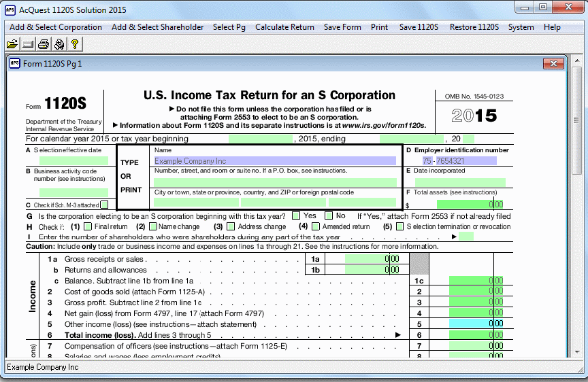Open the Save 1120S menu
The width and height of the screenshot is (588, 382).
[x=419, y=27]
